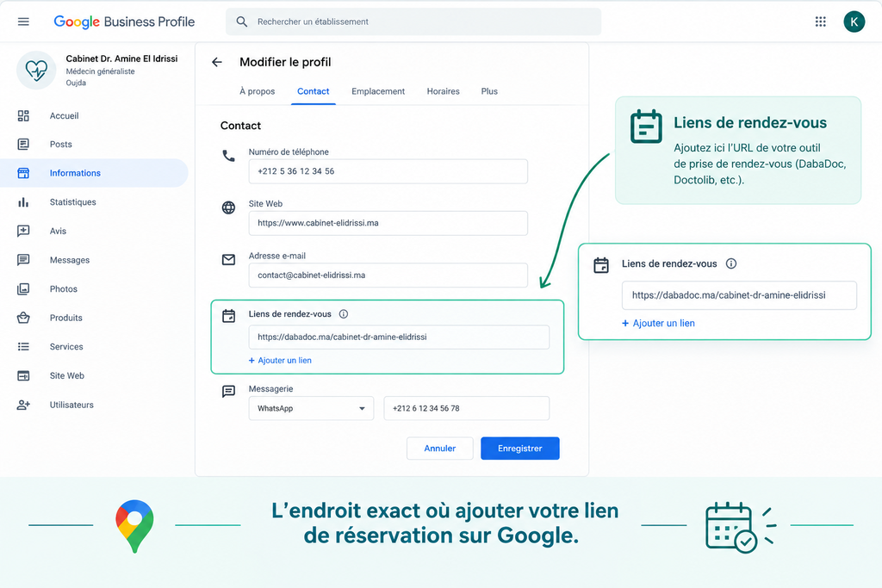
Task: Click the Avis star review icon
Action: (x=23, y=231)
